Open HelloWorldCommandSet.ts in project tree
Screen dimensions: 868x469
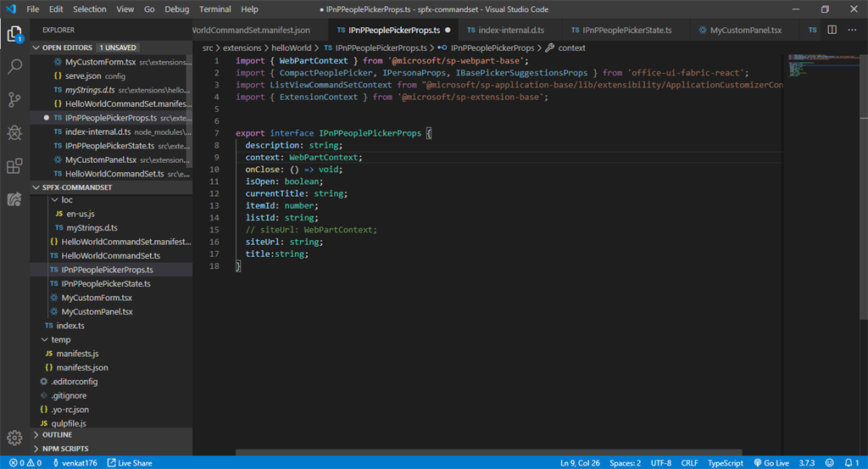point(111,256)
